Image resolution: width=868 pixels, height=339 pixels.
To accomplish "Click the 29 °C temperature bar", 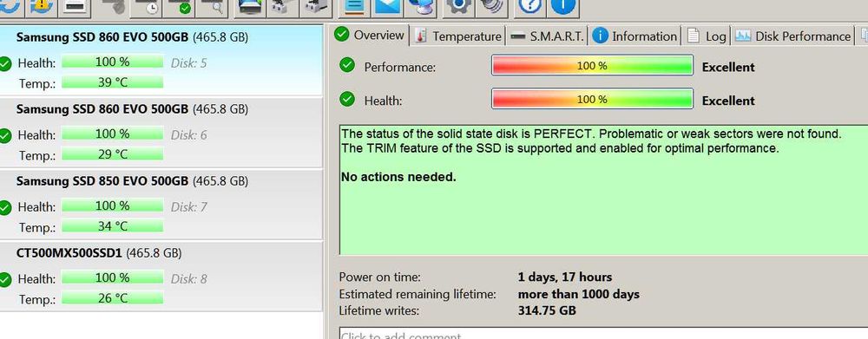I will [112, 154].
